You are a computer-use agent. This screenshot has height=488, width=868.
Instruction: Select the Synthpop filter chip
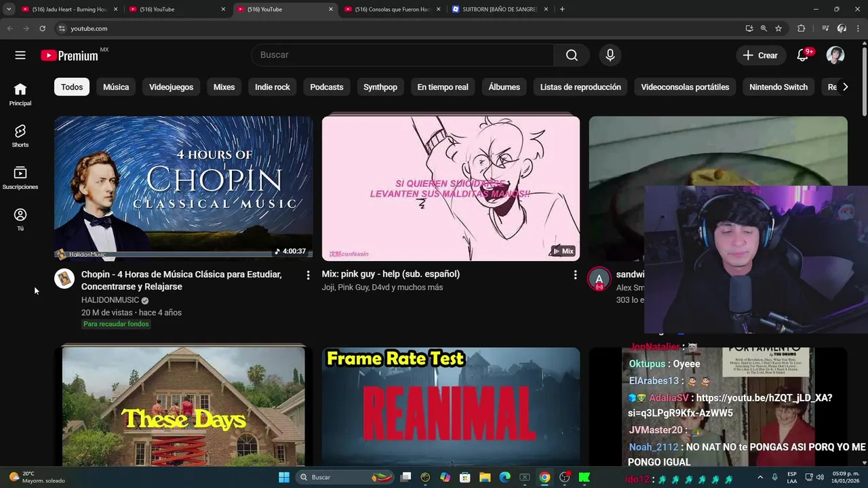(380, 87)
